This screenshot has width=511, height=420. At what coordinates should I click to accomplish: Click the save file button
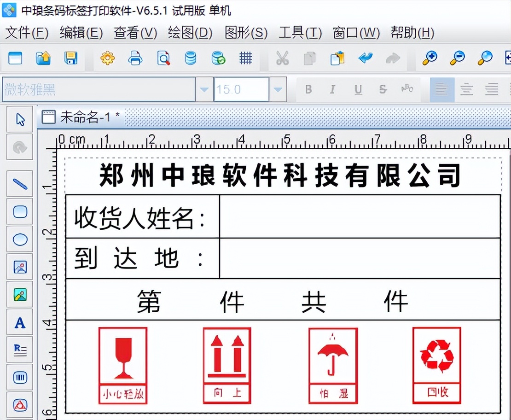70,58
